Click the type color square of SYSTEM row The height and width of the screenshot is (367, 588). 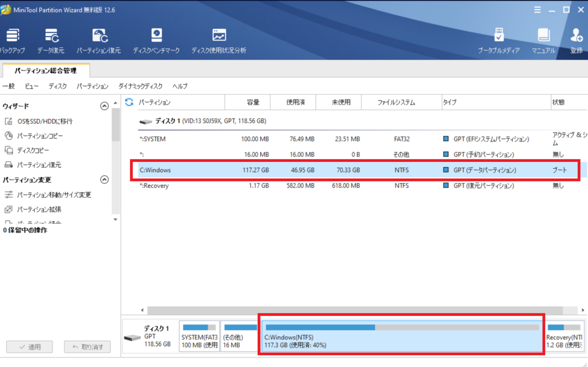click(x=445, y=139)
